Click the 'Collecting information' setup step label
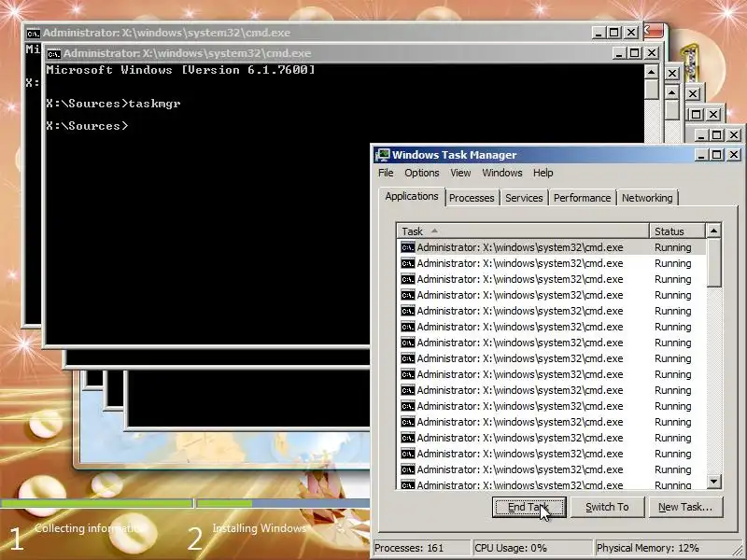 (89, 528)
